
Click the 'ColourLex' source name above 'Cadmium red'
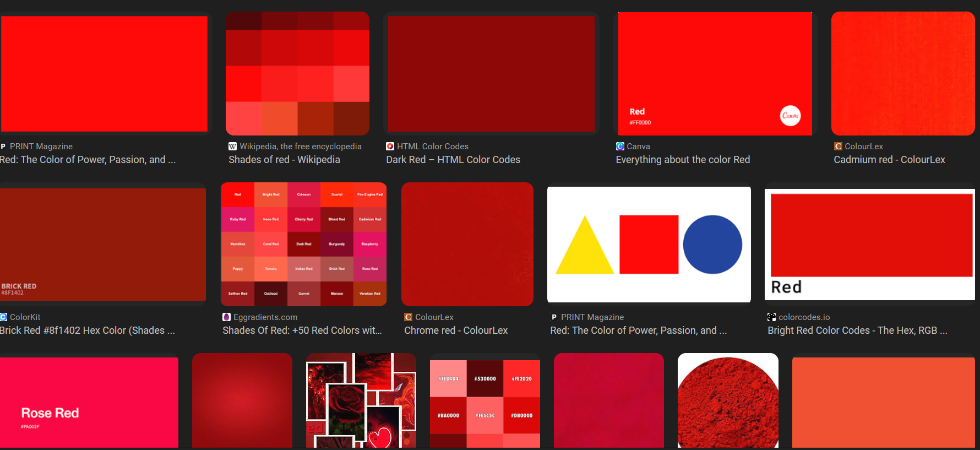[x=864, y=147]
